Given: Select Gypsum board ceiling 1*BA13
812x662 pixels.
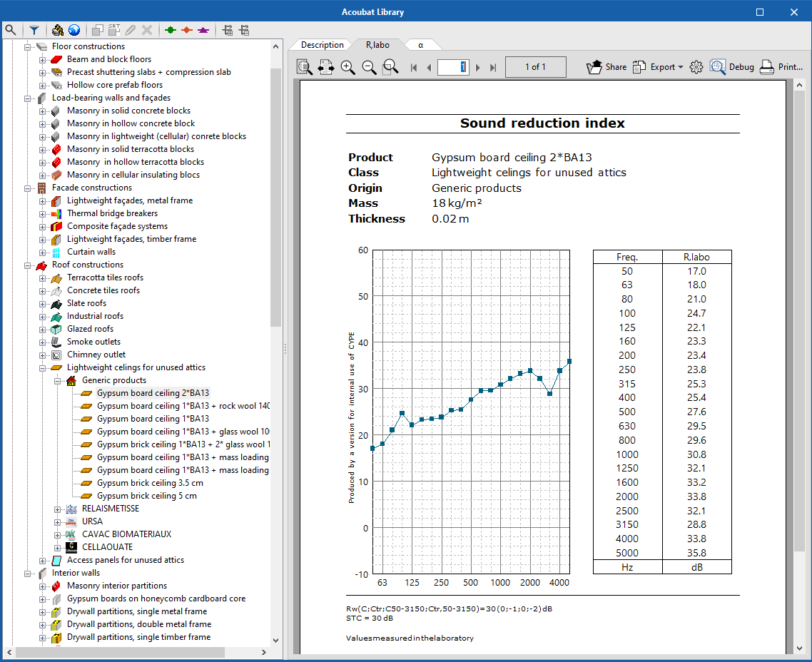Looking at the screenshot, I should tap(153, 419).
